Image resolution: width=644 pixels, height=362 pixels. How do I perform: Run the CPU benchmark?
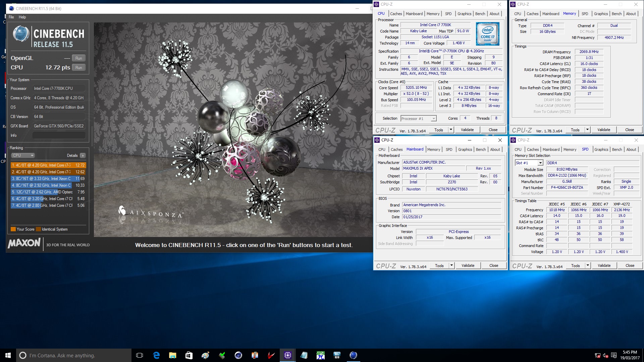79,68
